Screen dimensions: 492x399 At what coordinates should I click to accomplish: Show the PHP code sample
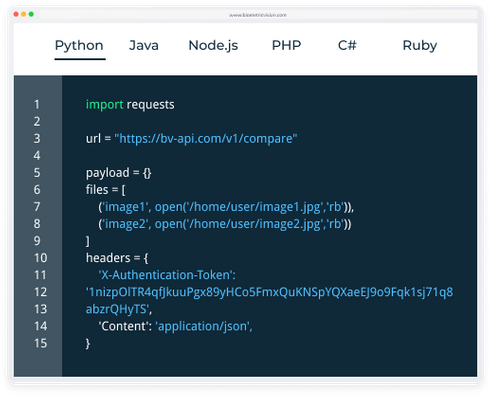coord(286,46)
